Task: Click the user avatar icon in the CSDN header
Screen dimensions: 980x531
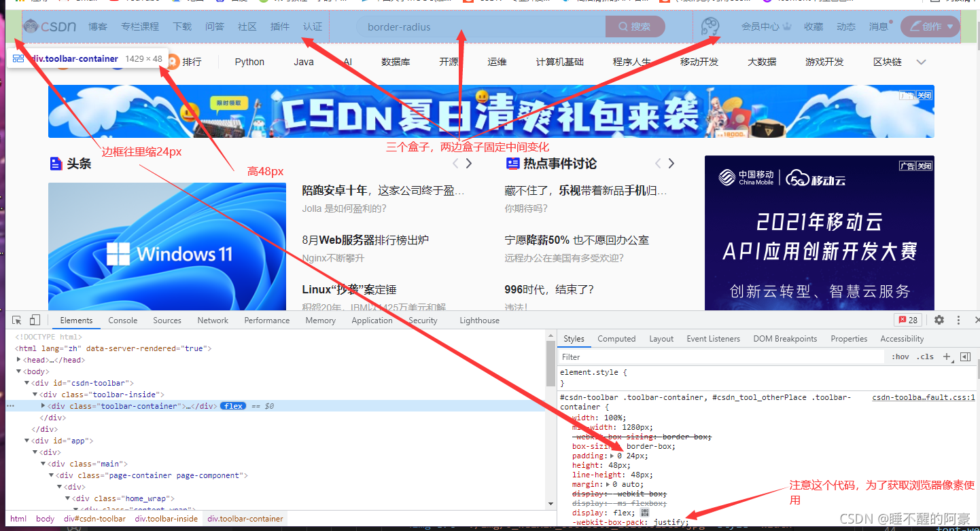Action: 711,27
